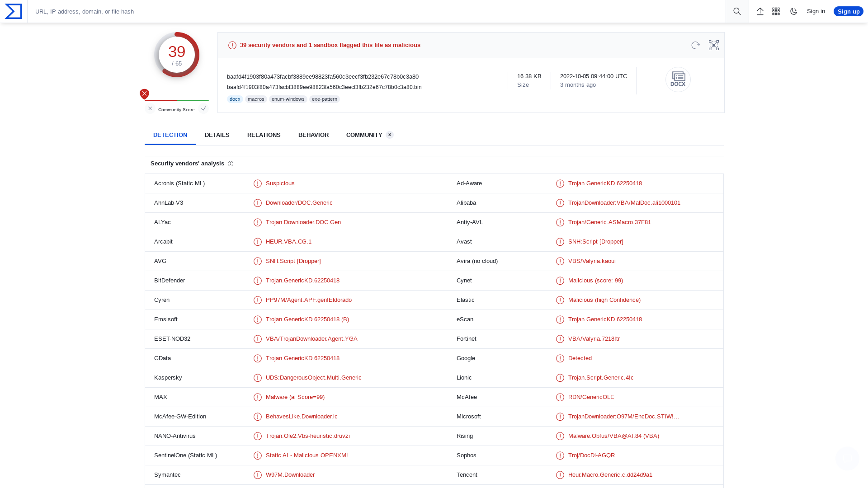The height and width of the screenshot is (488, 868).
Task: Click the 39/65 detection score gauge
Action: (177, 54)
